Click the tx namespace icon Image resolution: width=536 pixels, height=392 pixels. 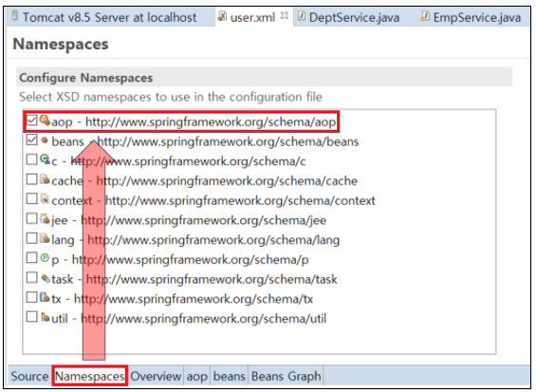pyautogui.click(x=45, y=297)
